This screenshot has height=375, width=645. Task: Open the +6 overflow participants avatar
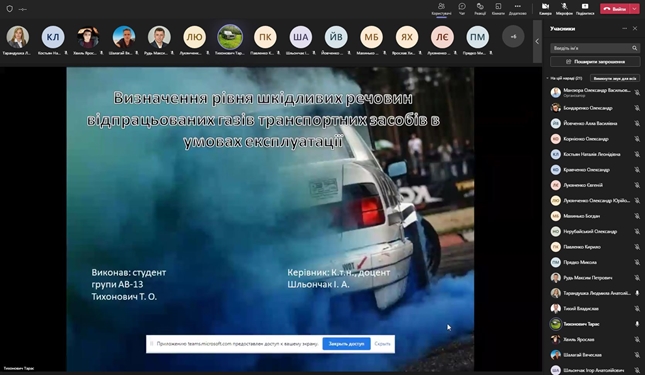click(x=513, y=37)
